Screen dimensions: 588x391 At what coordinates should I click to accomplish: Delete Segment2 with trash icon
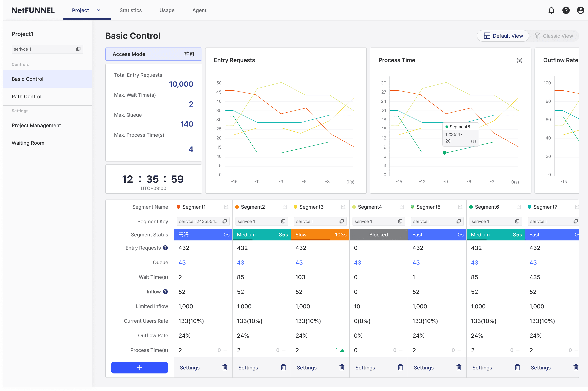coord(283,367)
